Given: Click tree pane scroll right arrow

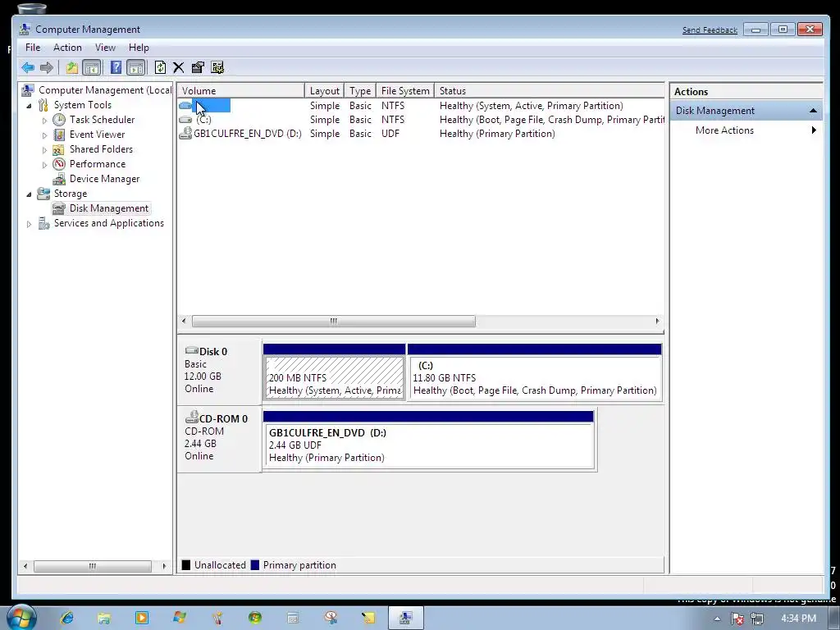Looking at the screenshot, I should coord(164,566).
